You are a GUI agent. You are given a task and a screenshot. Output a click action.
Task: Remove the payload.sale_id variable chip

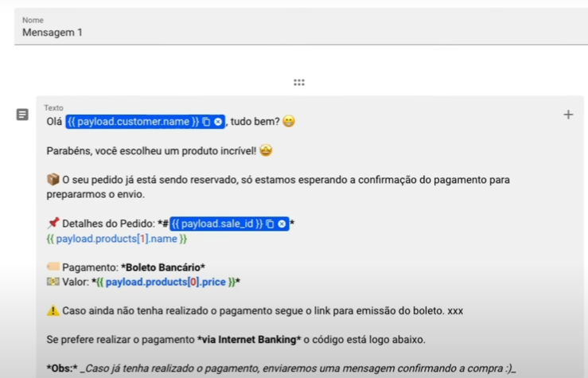click(282, 224)
